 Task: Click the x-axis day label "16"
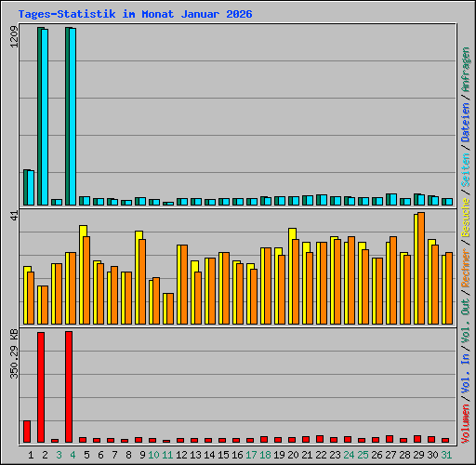(x=237, y=455)
